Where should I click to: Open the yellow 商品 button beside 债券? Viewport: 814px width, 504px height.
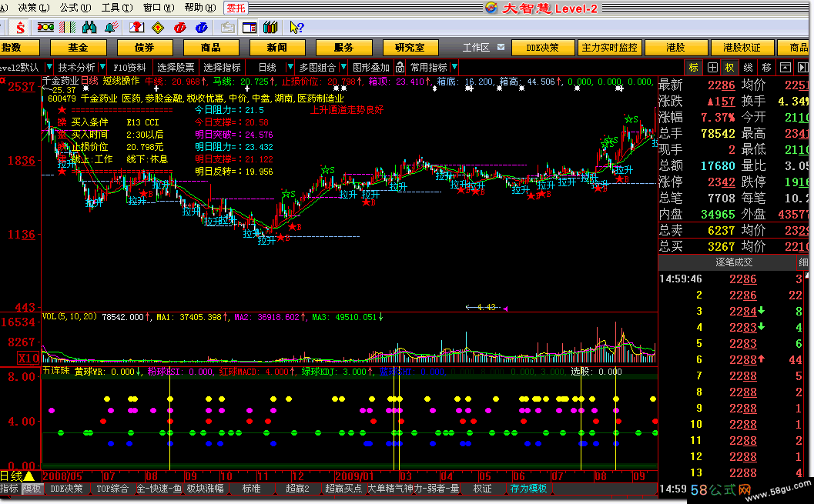tap(211, 48)
